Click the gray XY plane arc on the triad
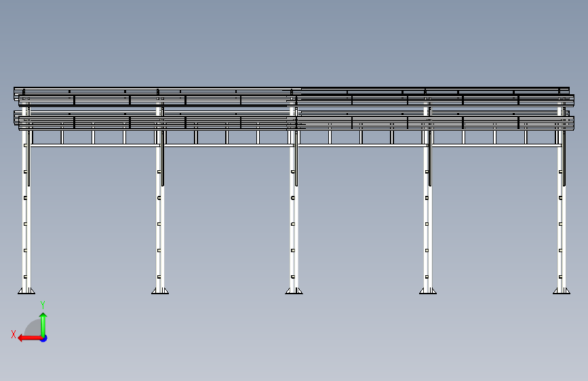 click(33, 327)
